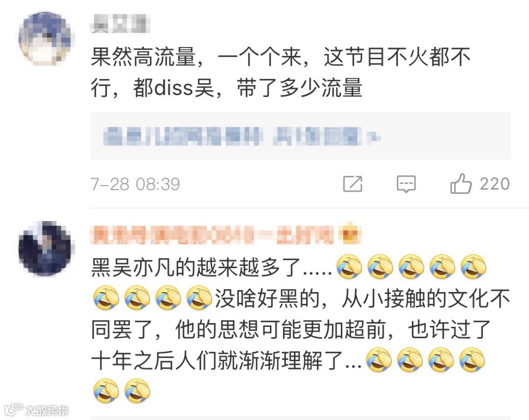Image resolution: width=529 pixels, height=420 pixels.
Task: Expand the blurred replies box
Action: coord(300,136)
